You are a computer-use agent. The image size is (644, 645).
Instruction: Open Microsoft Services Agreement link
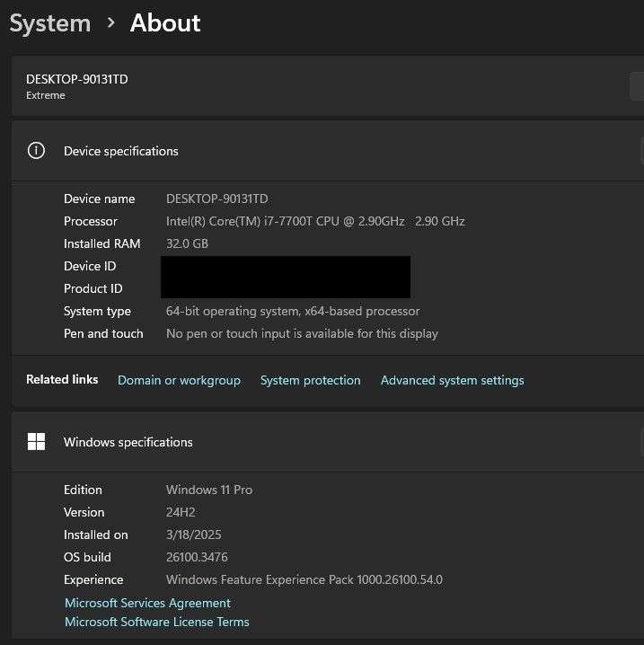coord(147,603)
